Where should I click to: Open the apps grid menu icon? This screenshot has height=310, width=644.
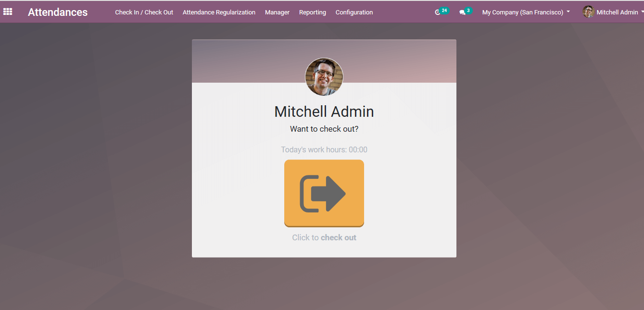[8, 12]
